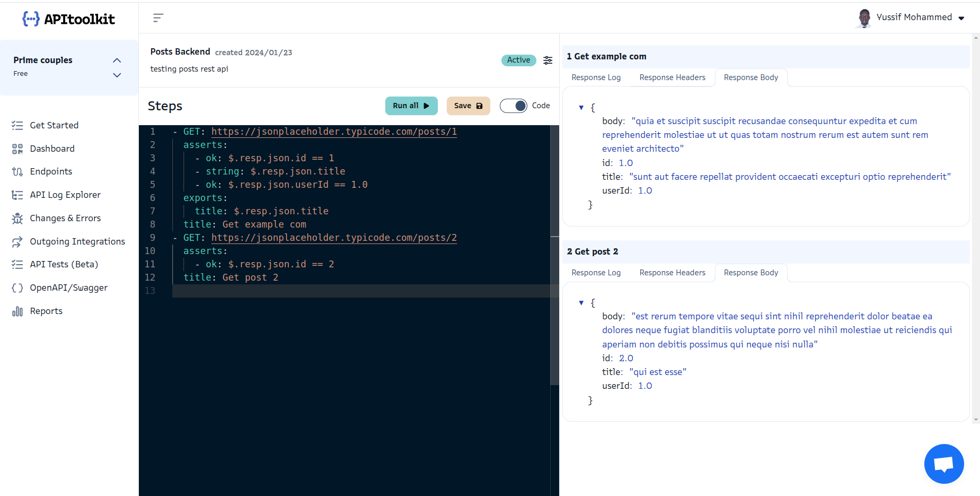Open Response Headers tab for Get post 2
980x496 pixels.
point(673,273)
